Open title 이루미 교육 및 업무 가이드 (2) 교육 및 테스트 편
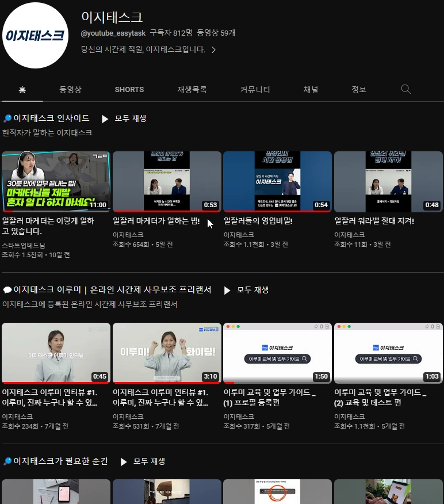Image resolution: width=444 pixels, height=504 pixels. [380, 398]
